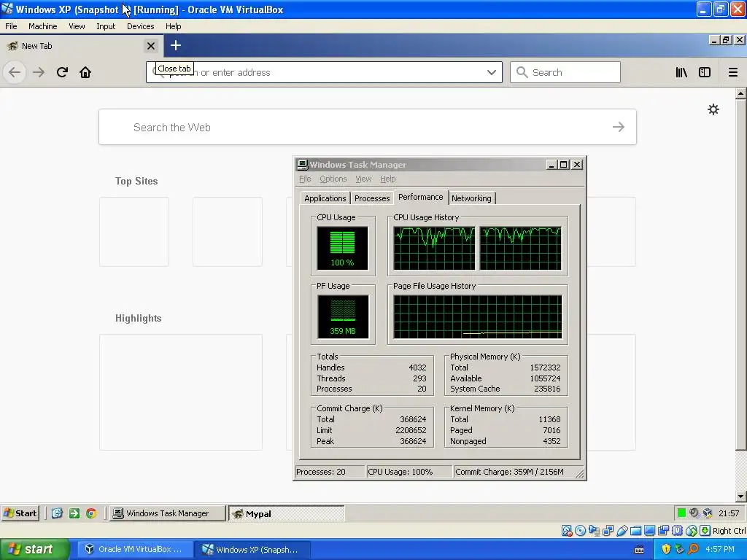The height and width of the screenshot is (560, 747).
Task: Close the New Tab tab
Action: (x=151, y=46)
